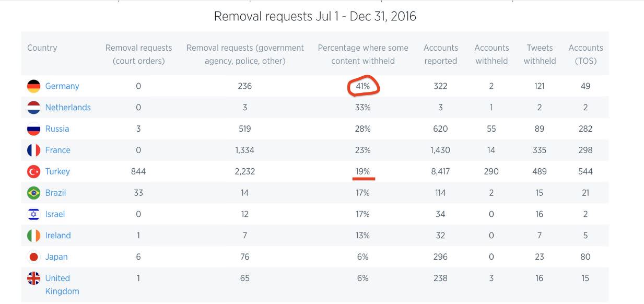The image size is (644, 304).
Task: Click the Israel flag icon
Action: tap(33, 214)
